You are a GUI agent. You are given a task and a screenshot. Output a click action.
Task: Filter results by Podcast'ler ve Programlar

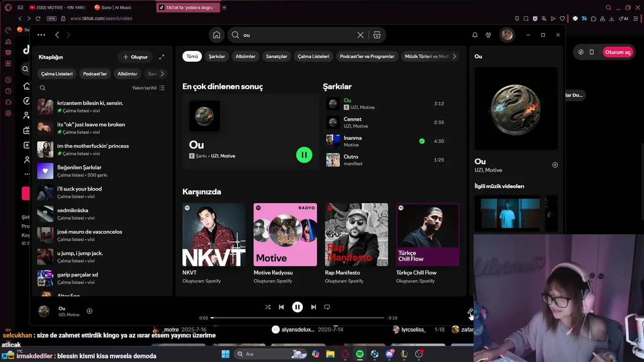367,56
